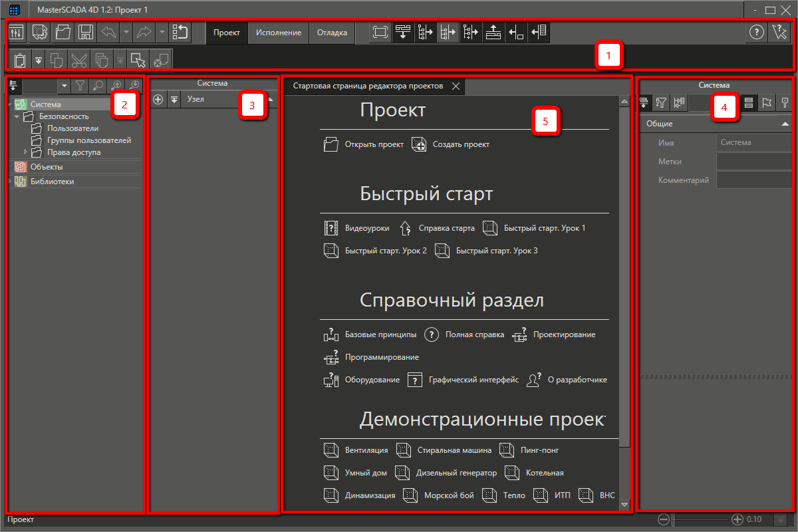Collapse the Общие properties section
Viewport: 798px width, 532px height.
(785, 124)
